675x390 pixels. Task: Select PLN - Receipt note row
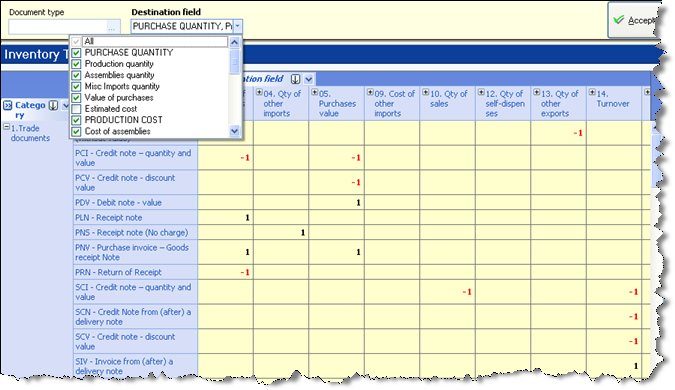point(136,217)
